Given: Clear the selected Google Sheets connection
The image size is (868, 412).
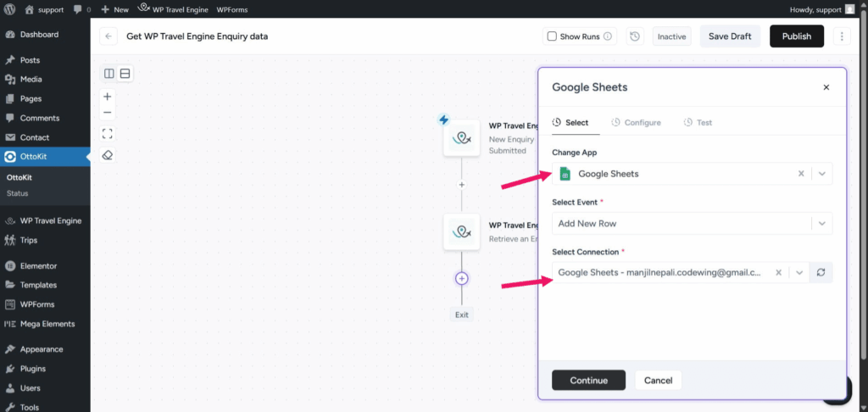Looking at the screenshot, I should tap(778, 272).
